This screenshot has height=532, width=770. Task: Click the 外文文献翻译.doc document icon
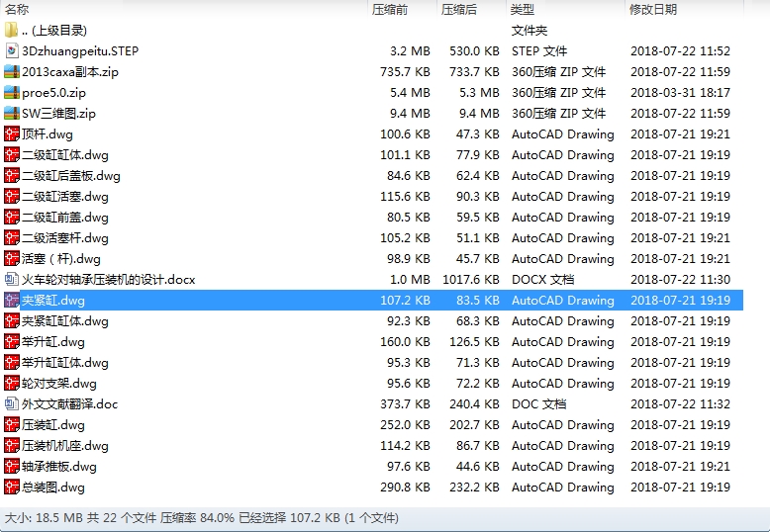tap(11, 403)
